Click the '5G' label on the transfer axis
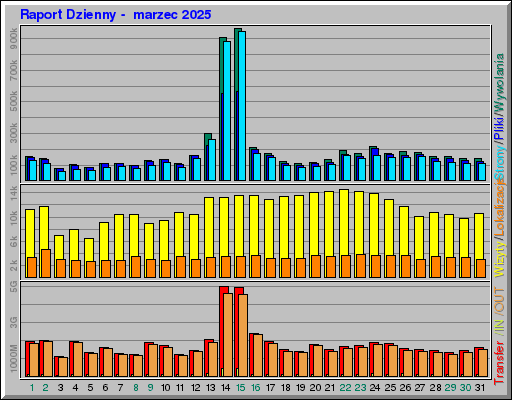Viewport: 512px width, 400px height. tap(14, 287)
